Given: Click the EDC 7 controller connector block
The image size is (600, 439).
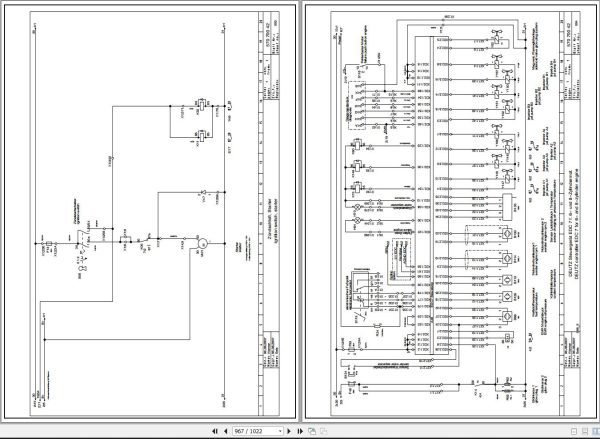Looking at the screenshot, I should tap(426, 196).
